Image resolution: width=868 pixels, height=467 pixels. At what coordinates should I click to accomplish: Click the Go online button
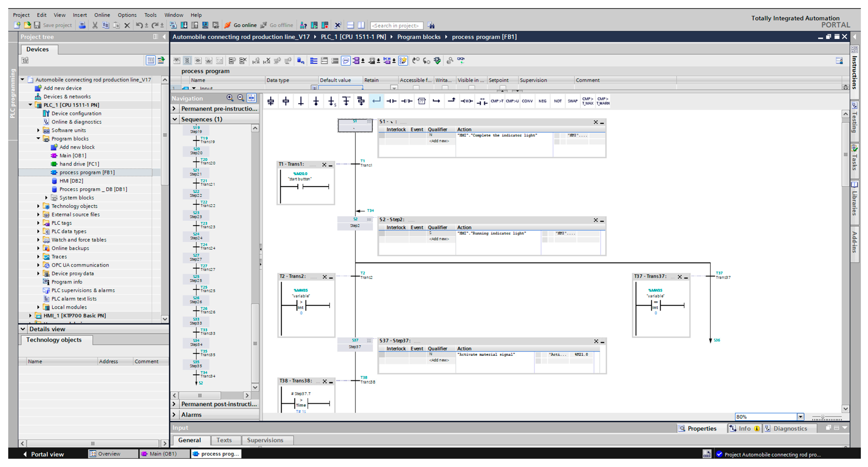[240, 25]
